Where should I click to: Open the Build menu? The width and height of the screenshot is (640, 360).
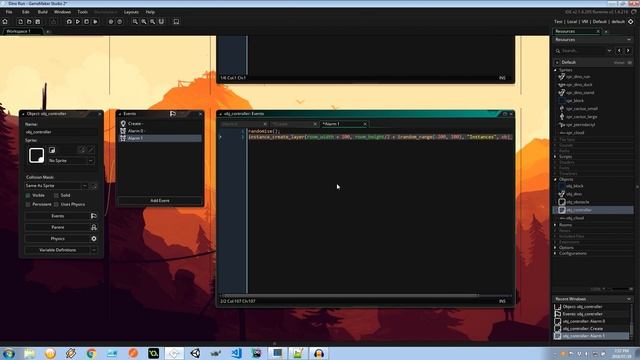pos(43,12)
